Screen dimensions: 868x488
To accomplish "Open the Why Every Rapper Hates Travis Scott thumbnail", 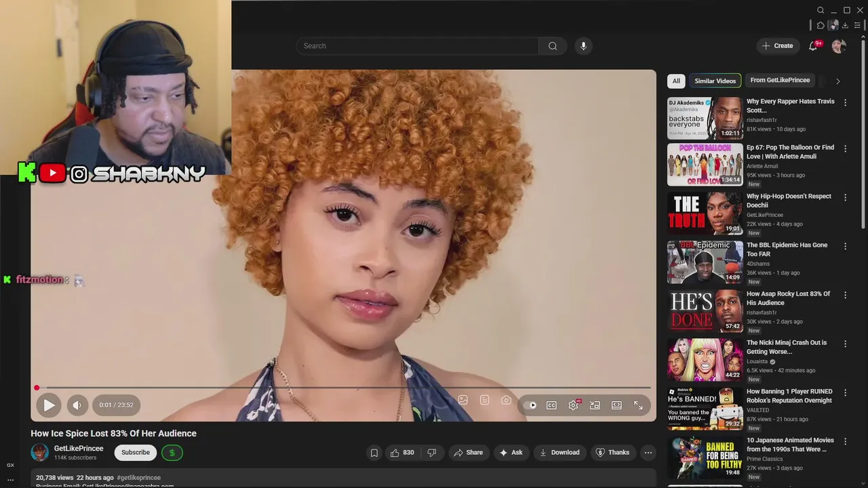I will (705, 118).
